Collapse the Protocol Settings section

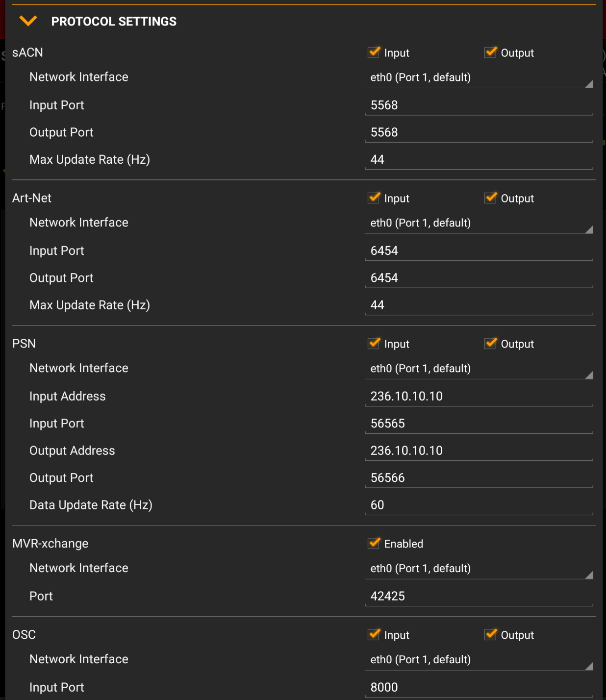(28, 21)
